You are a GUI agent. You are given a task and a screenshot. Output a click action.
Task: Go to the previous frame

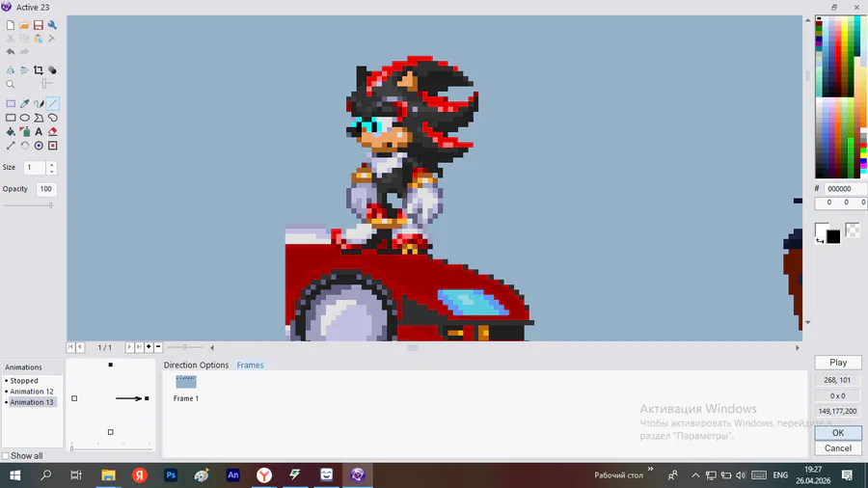point(80,347)
